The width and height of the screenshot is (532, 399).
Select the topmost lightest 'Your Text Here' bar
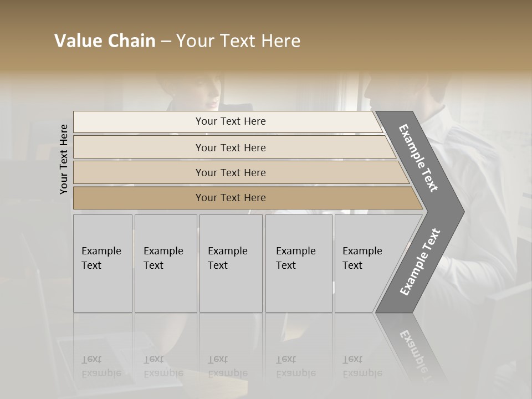pyautogui.click(x=228, y=121)
